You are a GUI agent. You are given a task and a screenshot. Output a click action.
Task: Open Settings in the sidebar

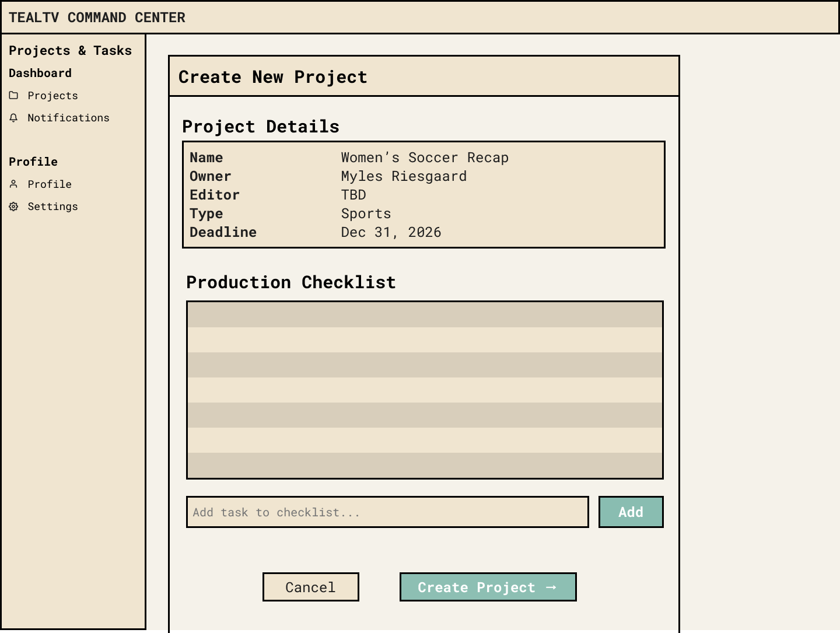click(x=43, y=207)
